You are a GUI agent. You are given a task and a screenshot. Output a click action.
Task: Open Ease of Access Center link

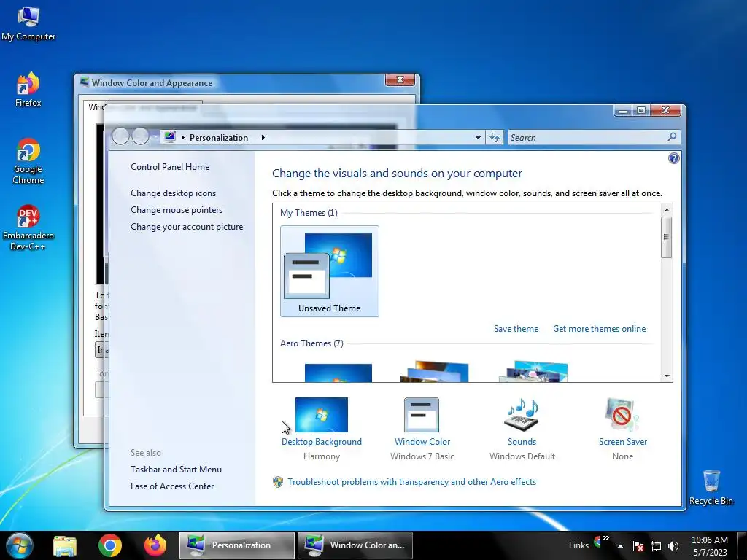pos(172,486)
